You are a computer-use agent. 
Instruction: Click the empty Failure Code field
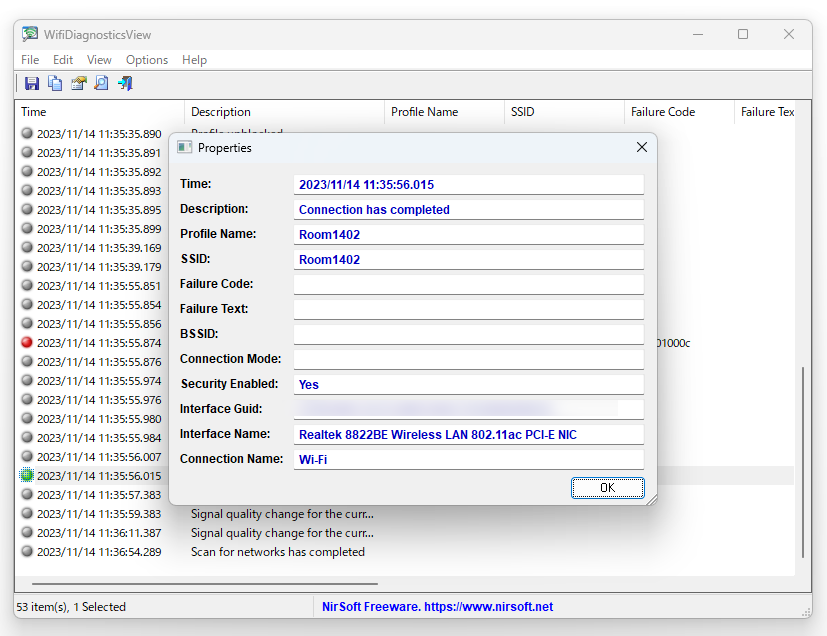468,284
